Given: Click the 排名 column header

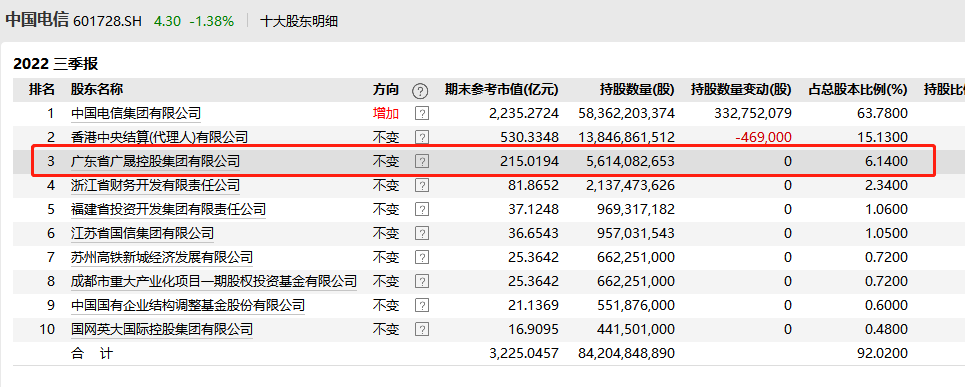Looking at the screenshot, I should (x=42, y=90).
